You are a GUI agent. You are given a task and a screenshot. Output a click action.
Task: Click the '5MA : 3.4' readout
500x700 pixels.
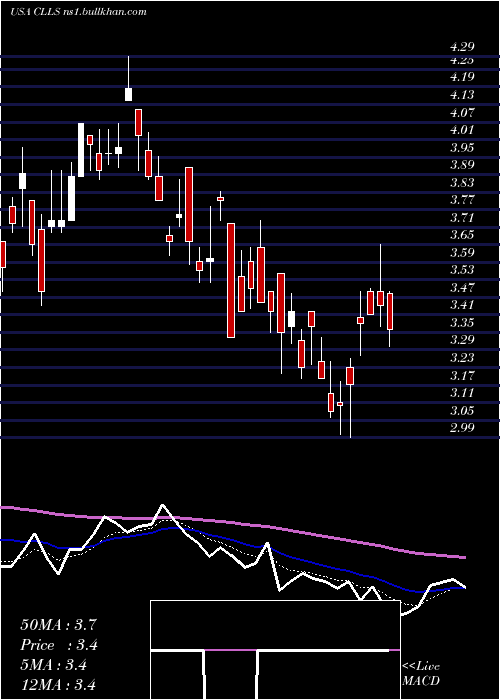(54, 665)
